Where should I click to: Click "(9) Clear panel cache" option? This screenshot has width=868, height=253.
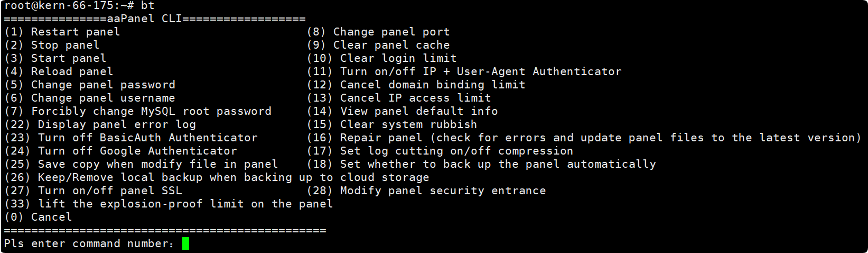pos(378,45)
